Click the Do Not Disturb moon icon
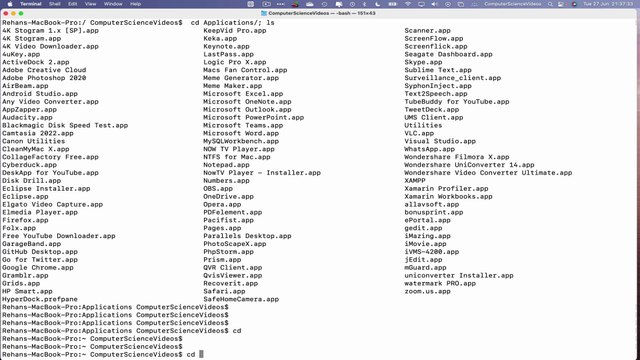640x360 pixels. [x=378, y=4]
